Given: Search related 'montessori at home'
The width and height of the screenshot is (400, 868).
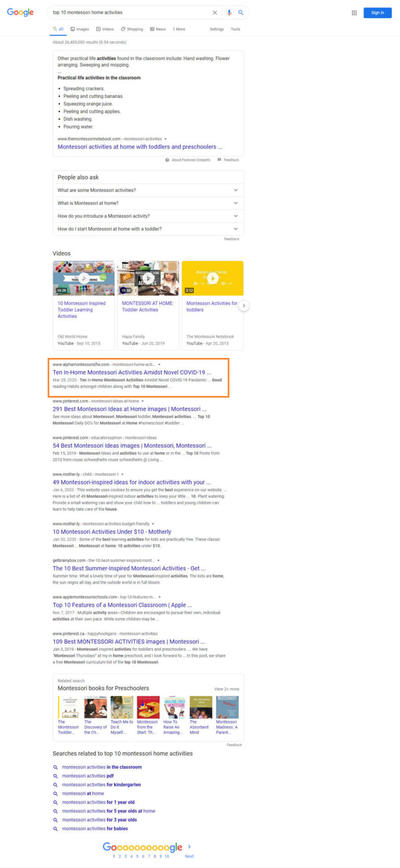Looking at the screenshot, I should 83,793.
